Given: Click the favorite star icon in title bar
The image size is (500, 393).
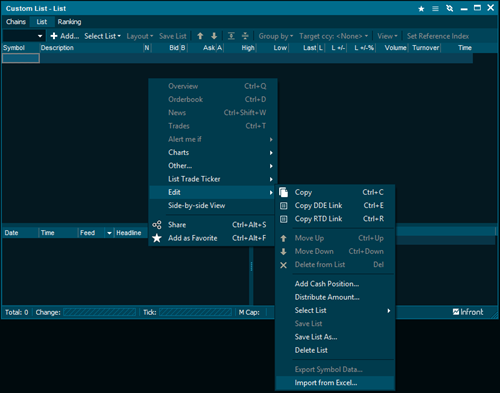Looking at the screenshot, I should point(421,9).
